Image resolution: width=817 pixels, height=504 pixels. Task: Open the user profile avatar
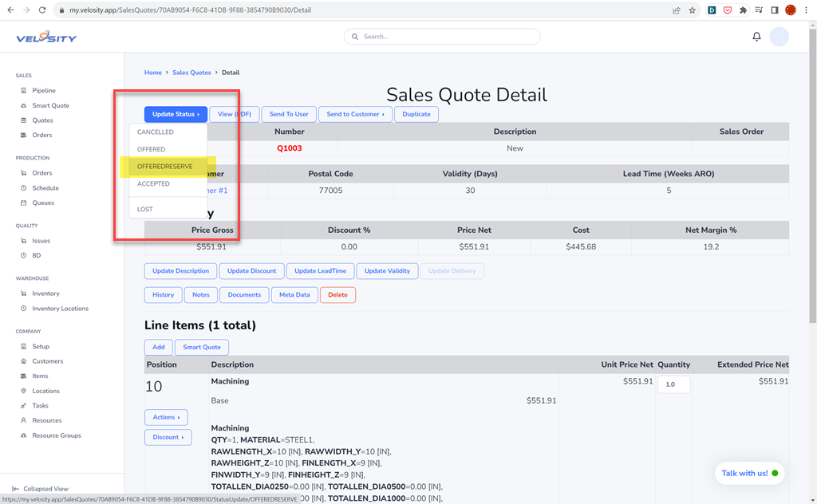pos(779,37)
